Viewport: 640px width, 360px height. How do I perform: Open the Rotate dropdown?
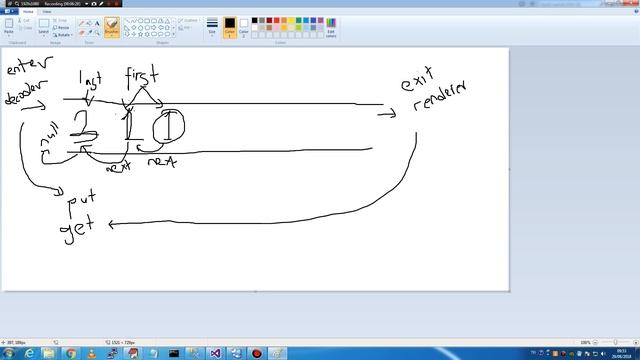(62, 35)
